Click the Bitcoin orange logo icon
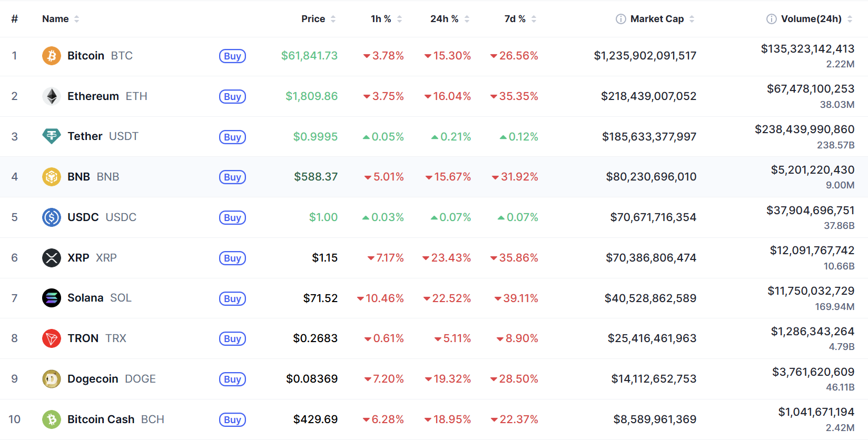The image size is (868, 440). (x=52, y=56)
